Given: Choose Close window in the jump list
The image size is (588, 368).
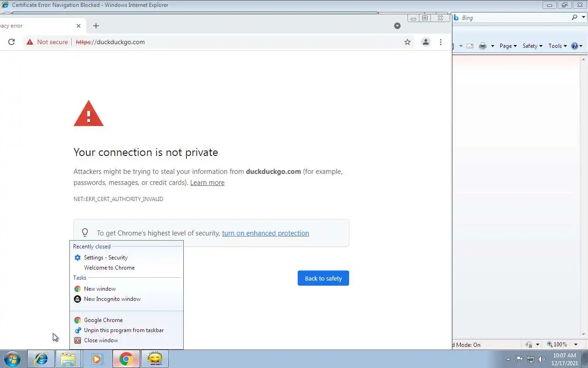Looking at the screenshot, I should click(126, 340).
